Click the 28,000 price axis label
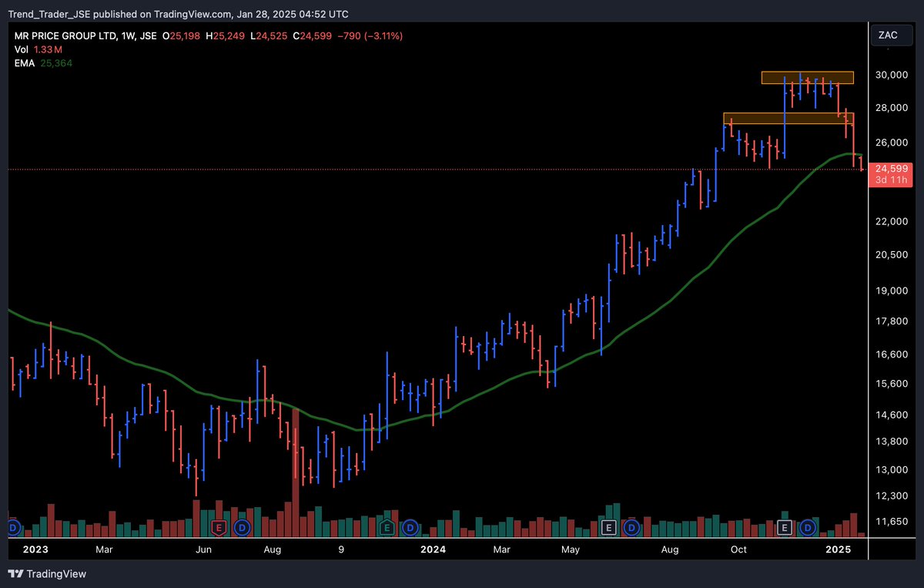The width and height of the screenshot is (924, 588). (x=892, y=108)
